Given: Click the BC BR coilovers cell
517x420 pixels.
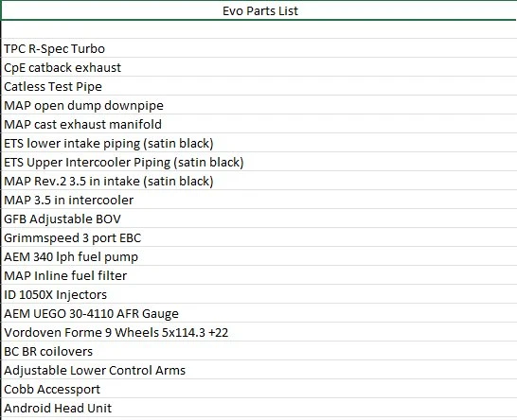Looking at the screenshot, I should [x=259, y=351].
